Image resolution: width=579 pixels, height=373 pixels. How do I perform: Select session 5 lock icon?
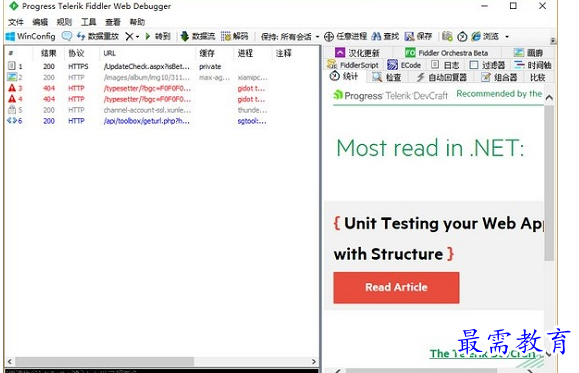click(12, 110)
